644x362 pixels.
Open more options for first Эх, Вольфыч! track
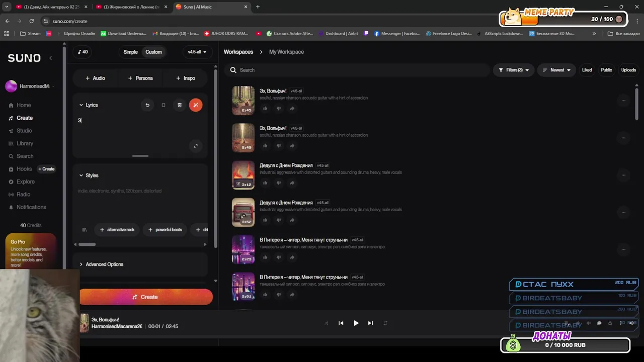623,101
